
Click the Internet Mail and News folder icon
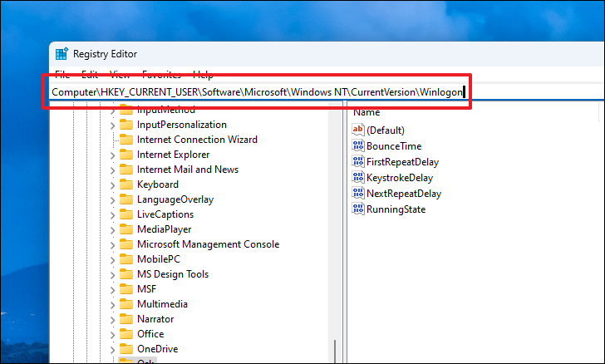[126, 170]
